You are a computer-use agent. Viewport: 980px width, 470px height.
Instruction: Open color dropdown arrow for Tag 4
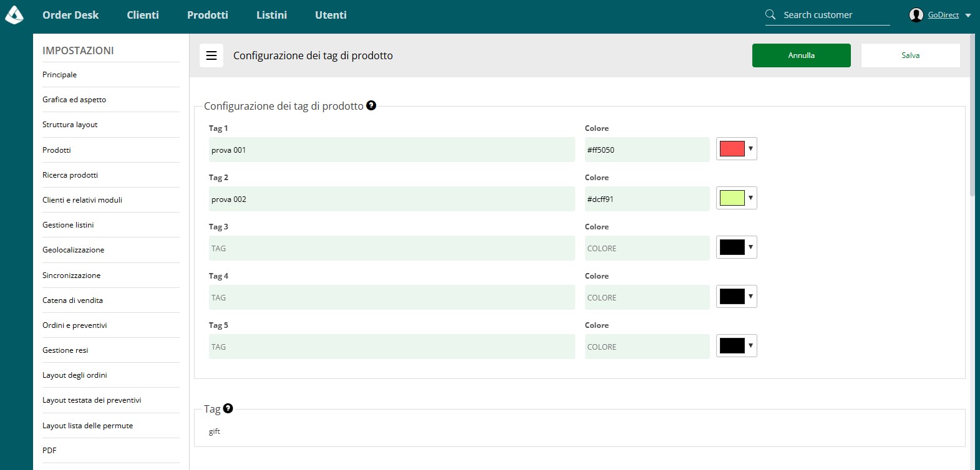tap(750, 296)
